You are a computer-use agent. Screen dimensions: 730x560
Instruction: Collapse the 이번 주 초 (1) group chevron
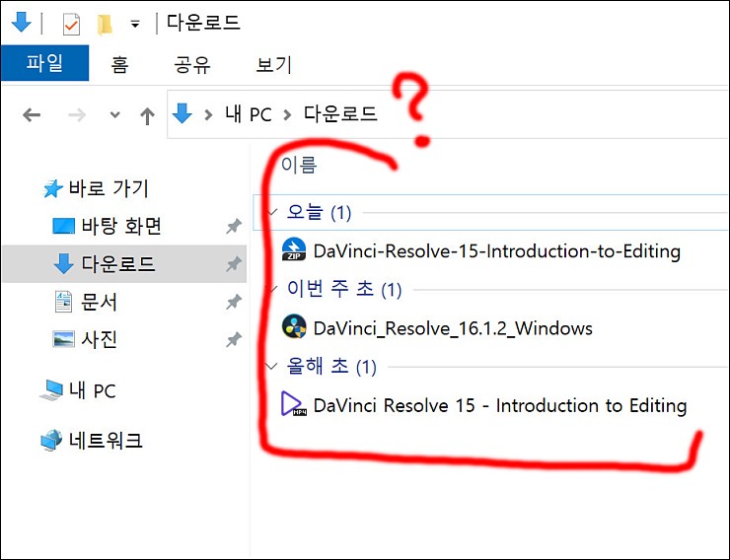[272, 289]
